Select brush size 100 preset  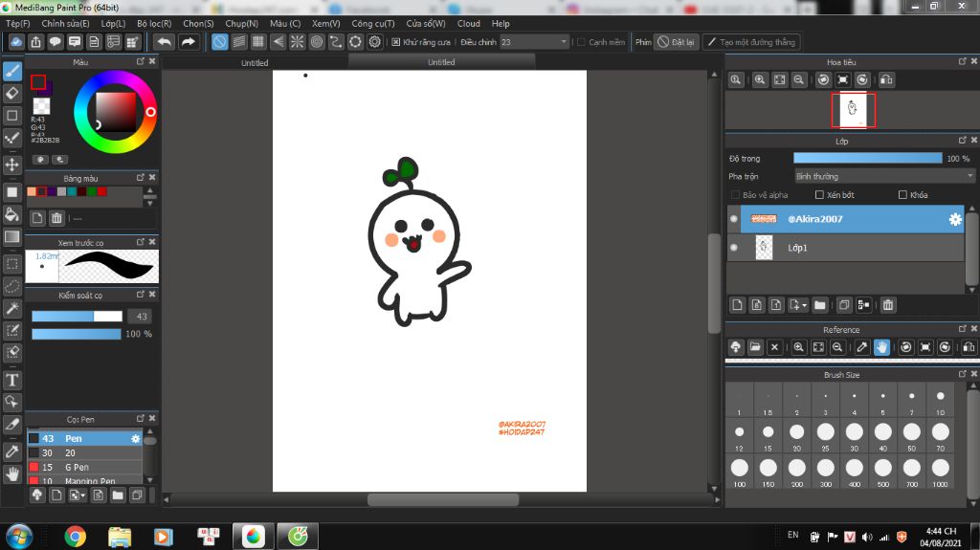(739, 468)
